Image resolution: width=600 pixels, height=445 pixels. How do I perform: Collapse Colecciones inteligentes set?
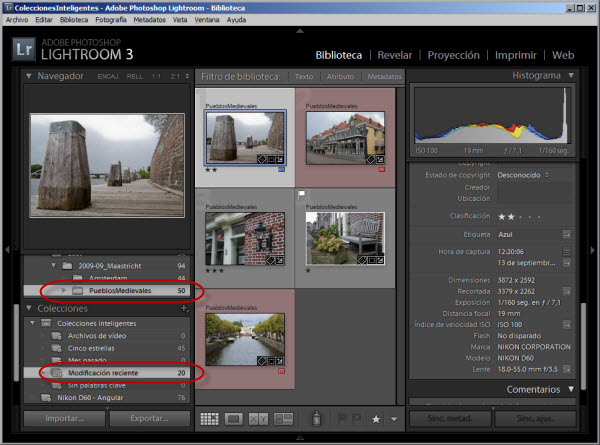[x=33, y=323]
